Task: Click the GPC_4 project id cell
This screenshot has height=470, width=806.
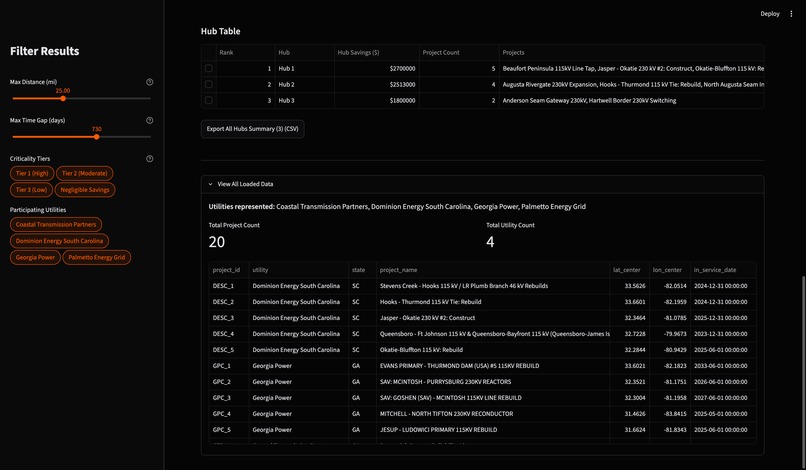Action: point(229,413)
